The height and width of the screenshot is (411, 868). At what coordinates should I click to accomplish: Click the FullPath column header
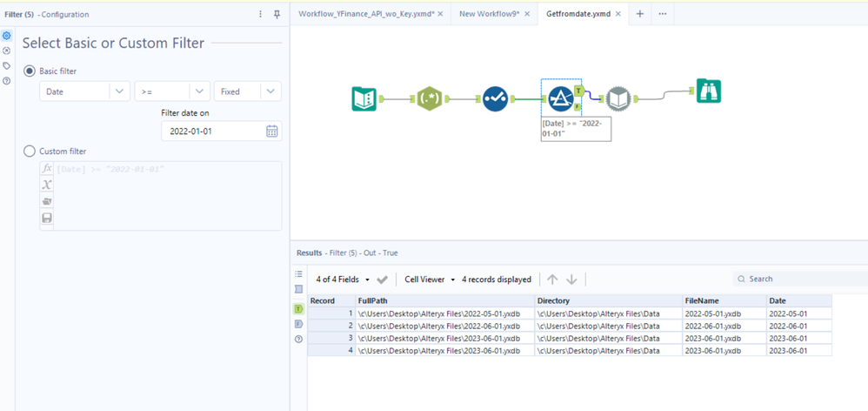pyautogui.click(x=445, y=300)
